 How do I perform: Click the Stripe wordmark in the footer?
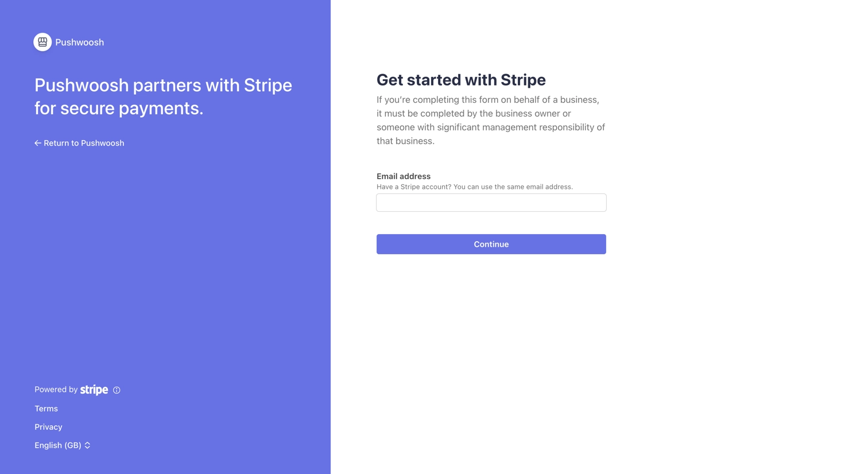click(x=94, y=390)
